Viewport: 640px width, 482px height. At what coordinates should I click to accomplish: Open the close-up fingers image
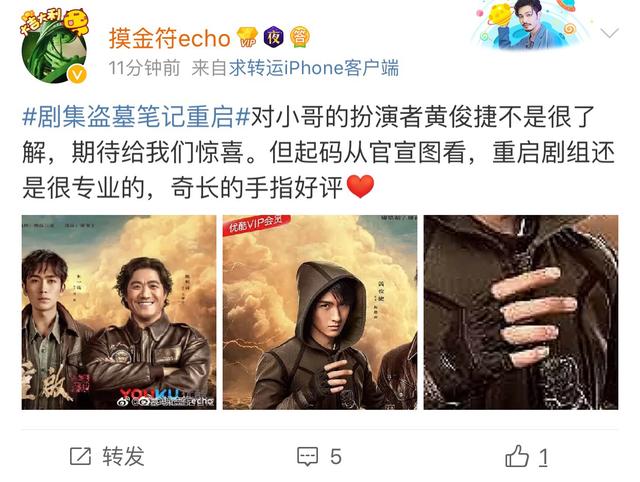pyautogui.click(x=521, y=312)
